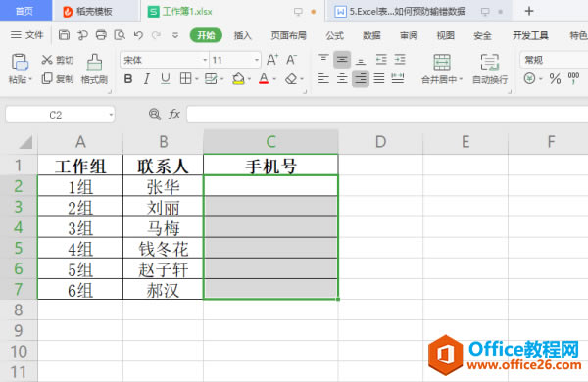Expand the Paste options arrow

(30, 79)
